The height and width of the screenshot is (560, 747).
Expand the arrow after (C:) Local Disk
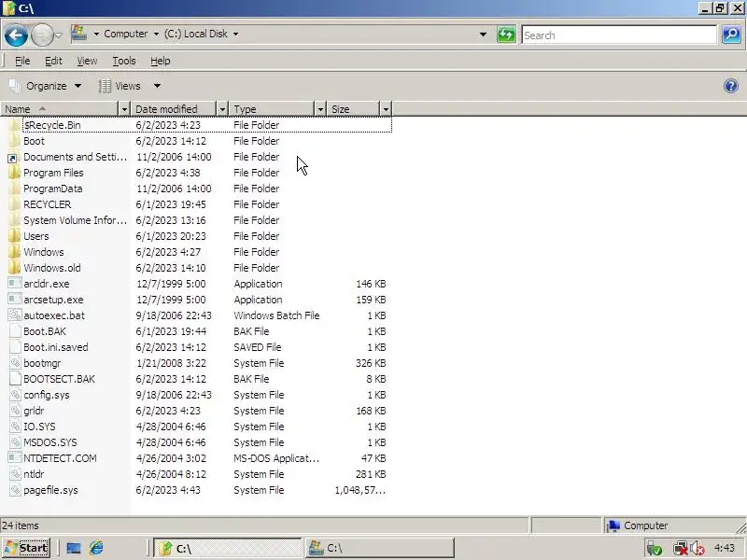[x=236, y=35]
